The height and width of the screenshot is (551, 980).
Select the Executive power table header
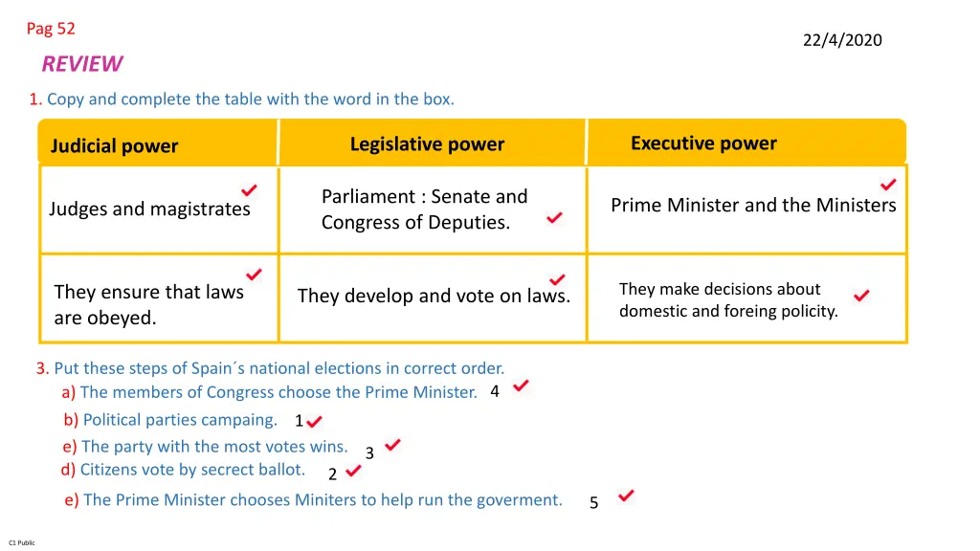703,143
